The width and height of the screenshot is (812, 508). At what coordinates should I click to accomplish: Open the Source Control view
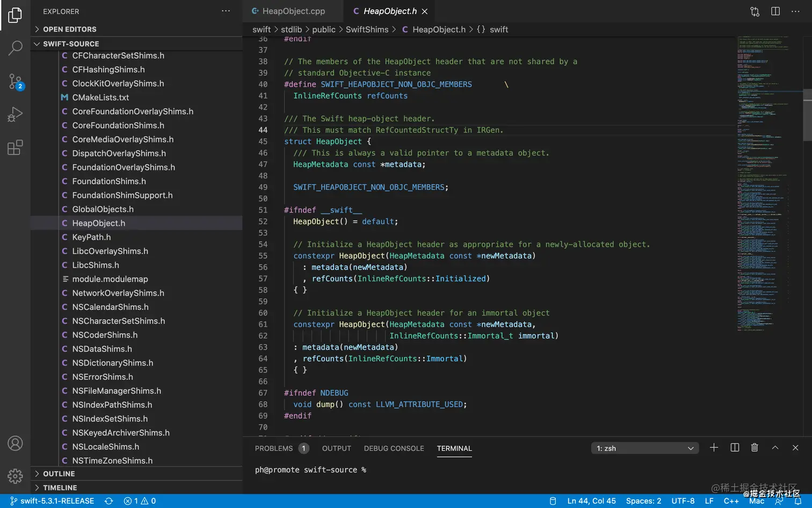pyautogui.click(x=15, y=82)
